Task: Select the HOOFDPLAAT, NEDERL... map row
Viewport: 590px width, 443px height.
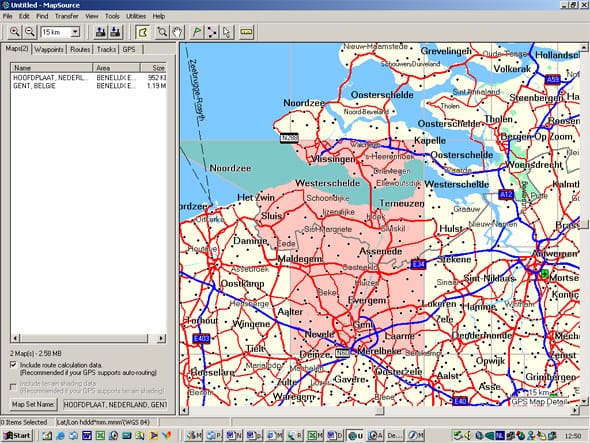Action: tap(89, 78)
